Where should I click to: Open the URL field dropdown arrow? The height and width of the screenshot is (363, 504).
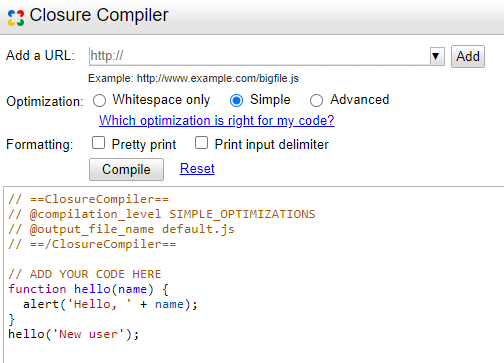tap(436, 56)
